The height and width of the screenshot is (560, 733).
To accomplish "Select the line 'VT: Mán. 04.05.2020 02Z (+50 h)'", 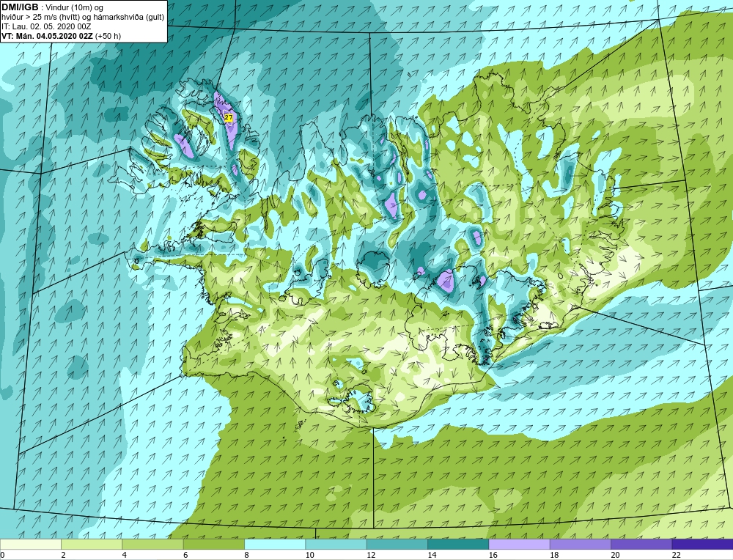I will point(62,35).
